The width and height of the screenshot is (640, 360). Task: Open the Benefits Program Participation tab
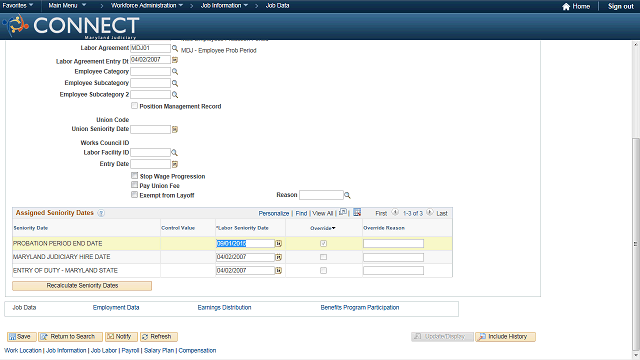360,308
